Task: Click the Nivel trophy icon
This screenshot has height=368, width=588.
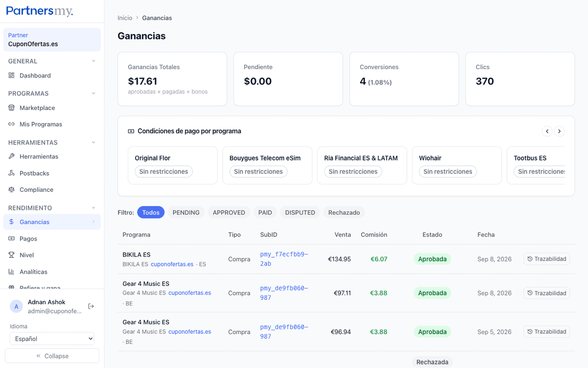Action: pos(12,255)
